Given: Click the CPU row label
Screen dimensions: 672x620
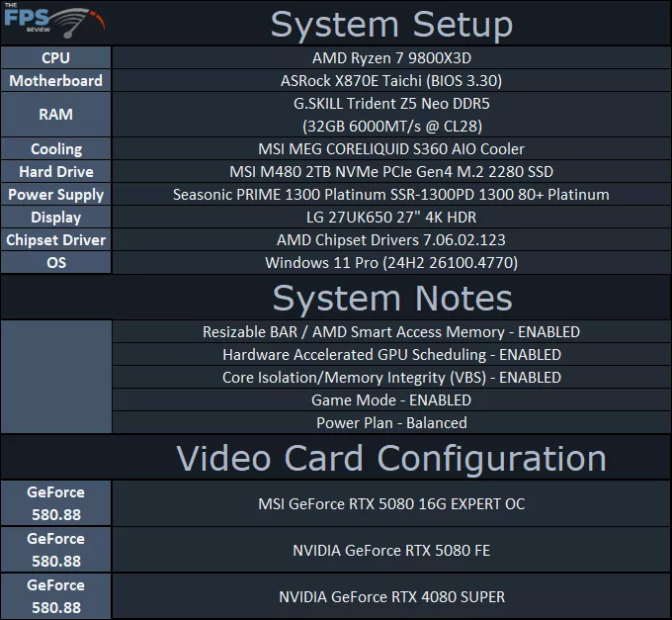Looking at the screenshot, I should (x=55, y=58).
